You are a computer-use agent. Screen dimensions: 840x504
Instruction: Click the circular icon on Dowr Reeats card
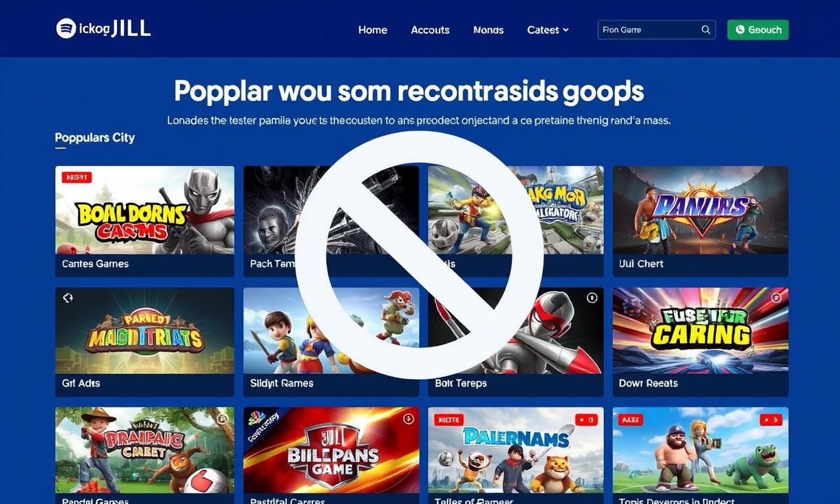[x=777, y=298]
